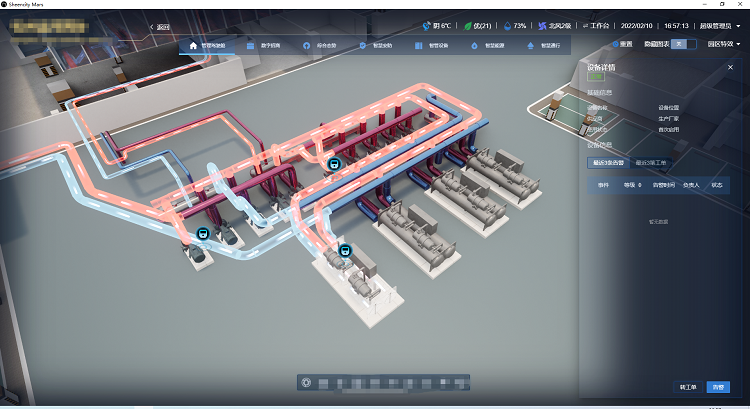
Task: Click the 设备位置 field label
Action: [x=669, y=108]
